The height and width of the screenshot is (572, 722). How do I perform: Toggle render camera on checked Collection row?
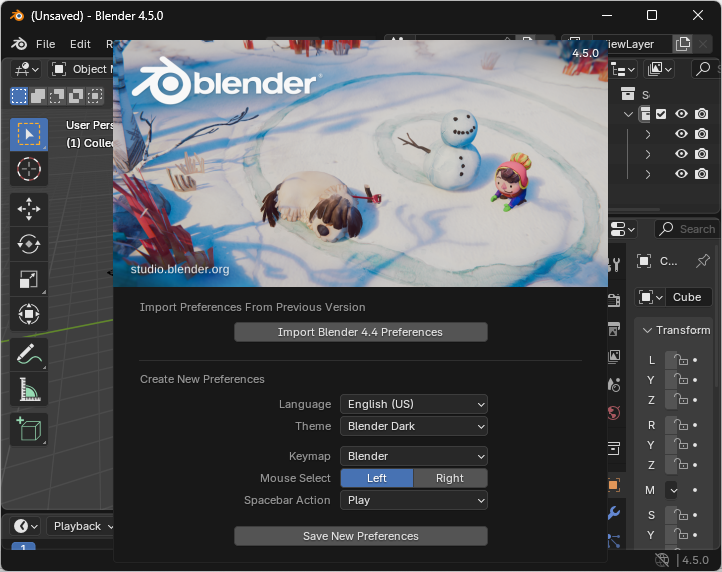coord(701,114)
